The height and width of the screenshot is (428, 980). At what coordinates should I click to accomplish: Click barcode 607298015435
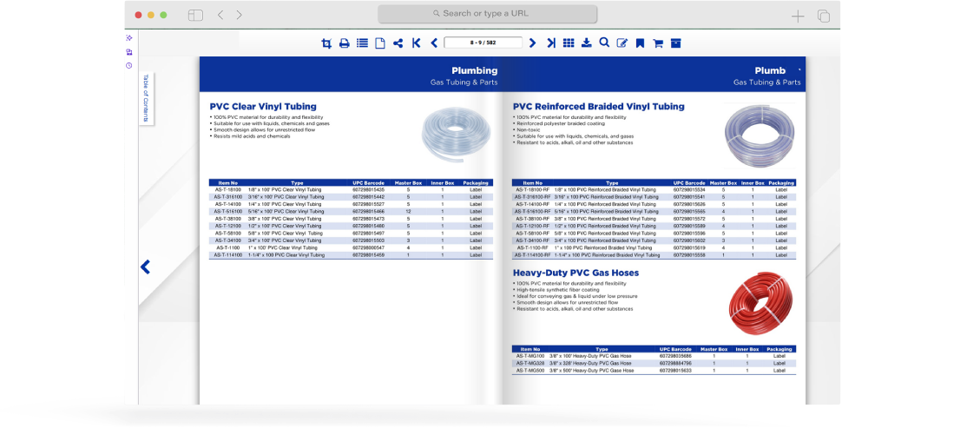click(369, 189)
